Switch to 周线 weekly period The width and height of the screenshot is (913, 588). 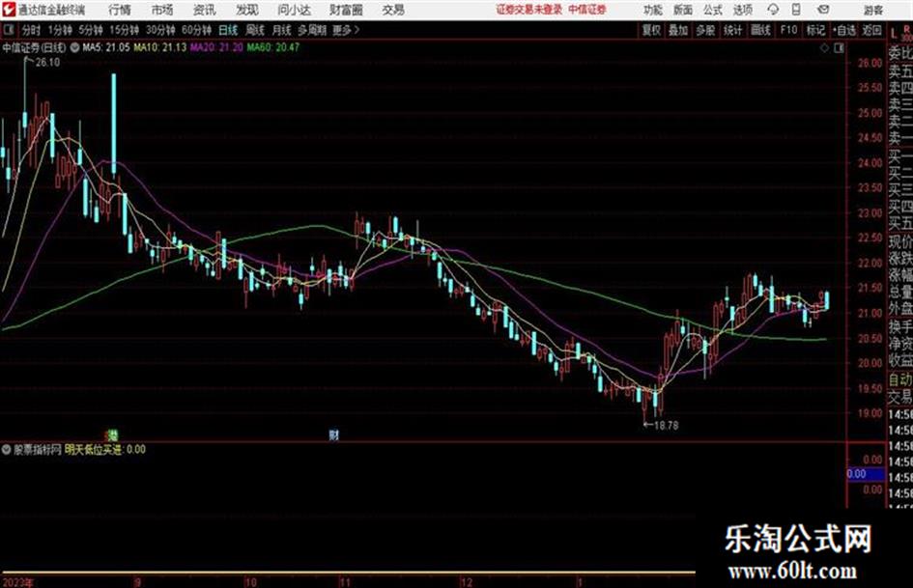tap(255, 30)
